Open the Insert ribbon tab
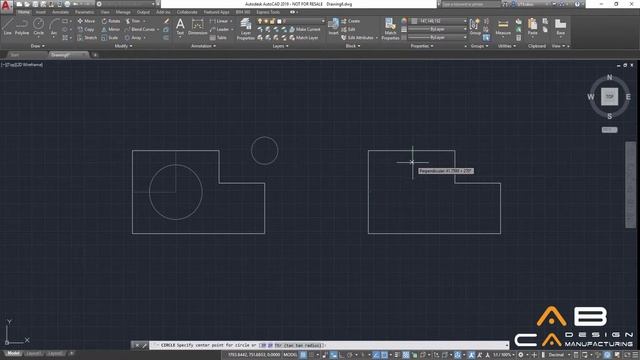The width and height of the screenshot is (640, 360). [x=41, y=12]
